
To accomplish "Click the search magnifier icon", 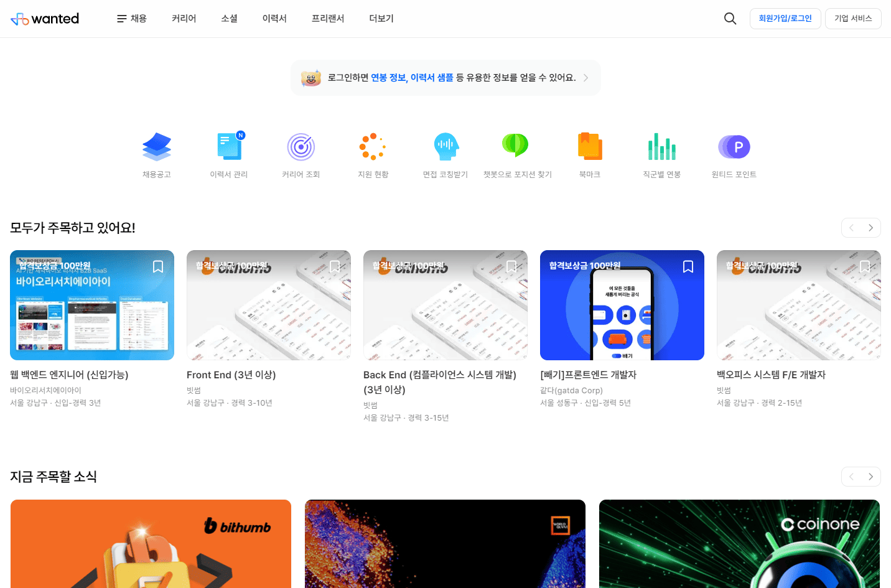I will (x=730, y=19).
